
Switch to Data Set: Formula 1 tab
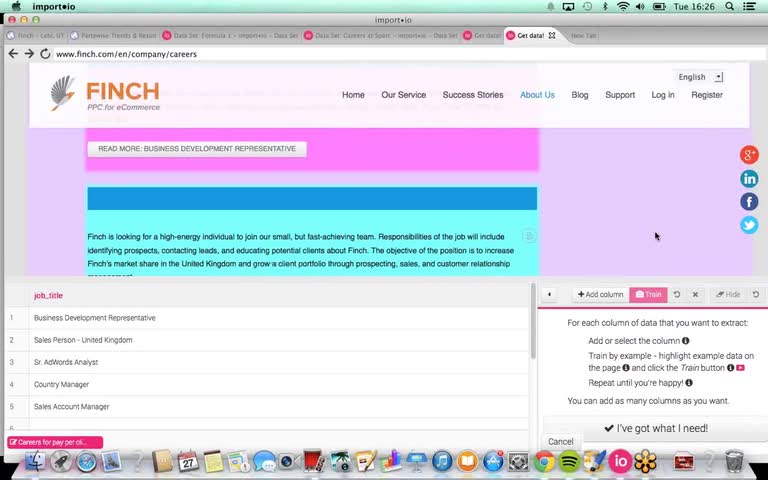point(230,35)
